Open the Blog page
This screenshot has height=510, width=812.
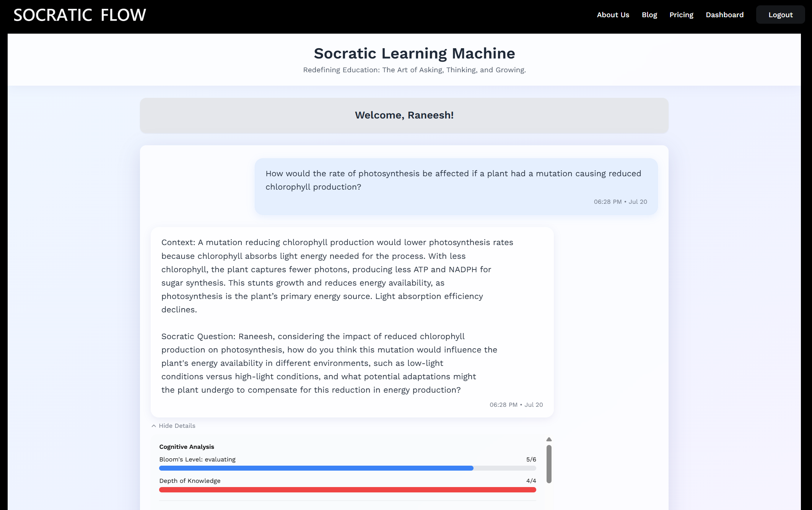tap(649, 15)
